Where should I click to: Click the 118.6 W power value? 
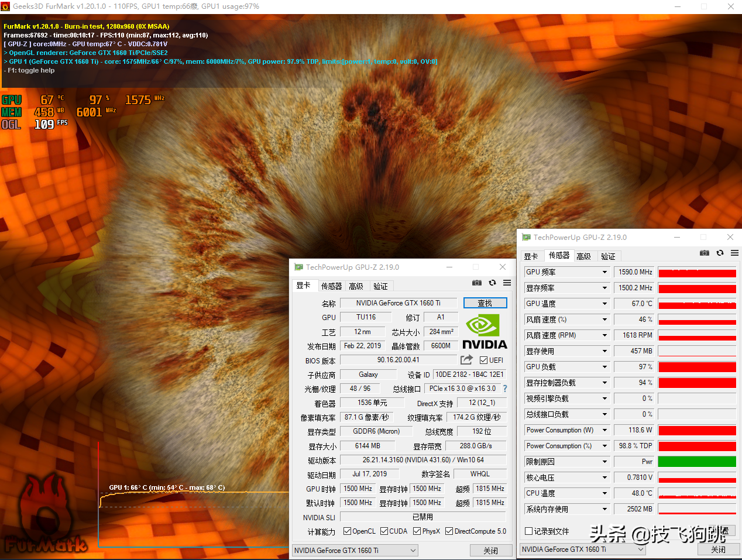tap(635, 430)
